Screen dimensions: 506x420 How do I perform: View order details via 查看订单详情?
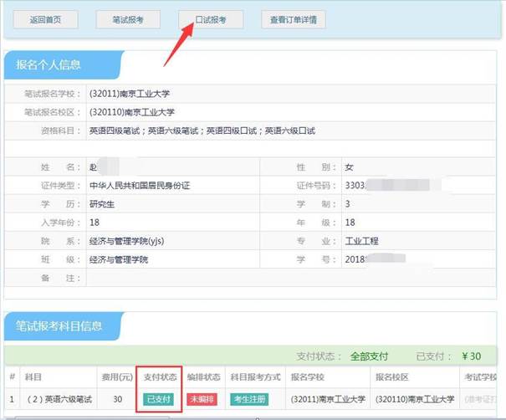tap(293, 19)
